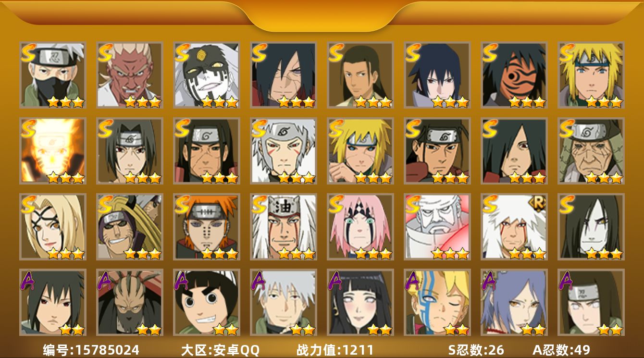The width and height of the screenshot is (644, 358).
Task: Open the old wrinkled ninja in helmet
Action: pos(591,151)
